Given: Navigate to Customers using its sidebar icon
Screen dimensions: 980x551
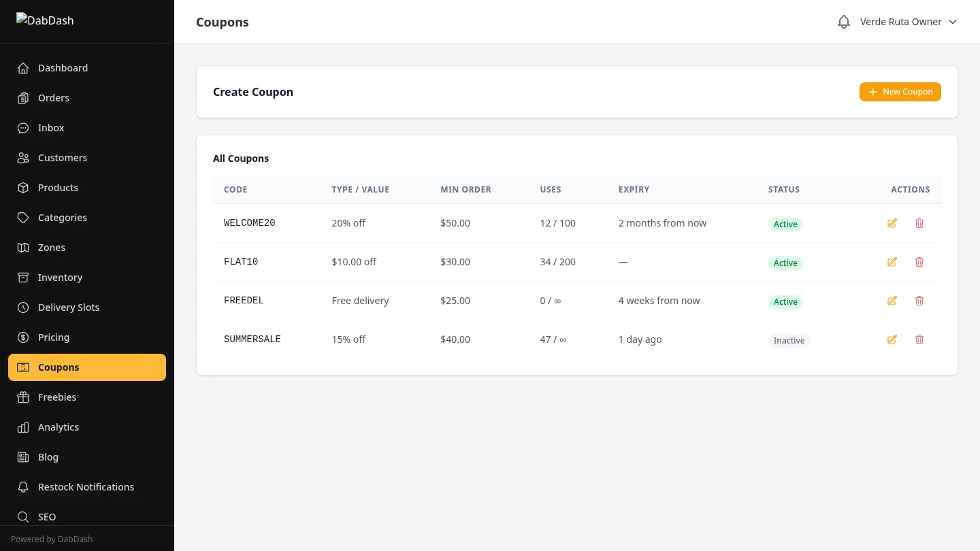Looking at the screenshot, I should coord(23,157).
